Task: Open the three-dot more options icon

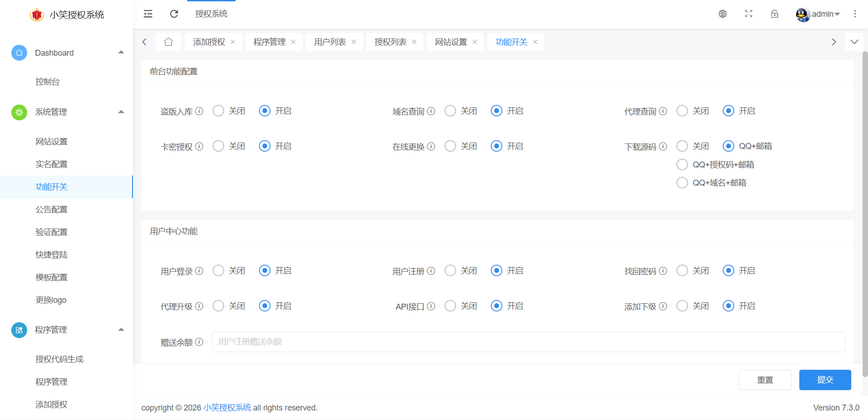Action: (x=854, y=14)
